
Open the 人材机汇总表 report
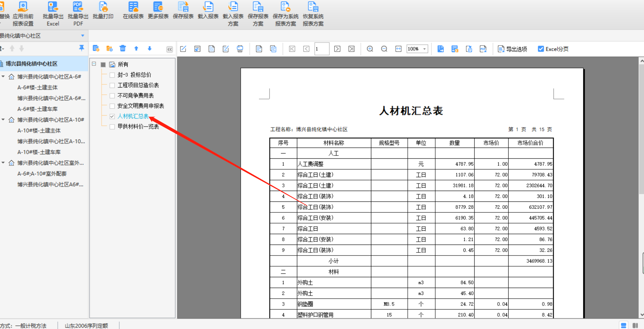click(133, 116)
